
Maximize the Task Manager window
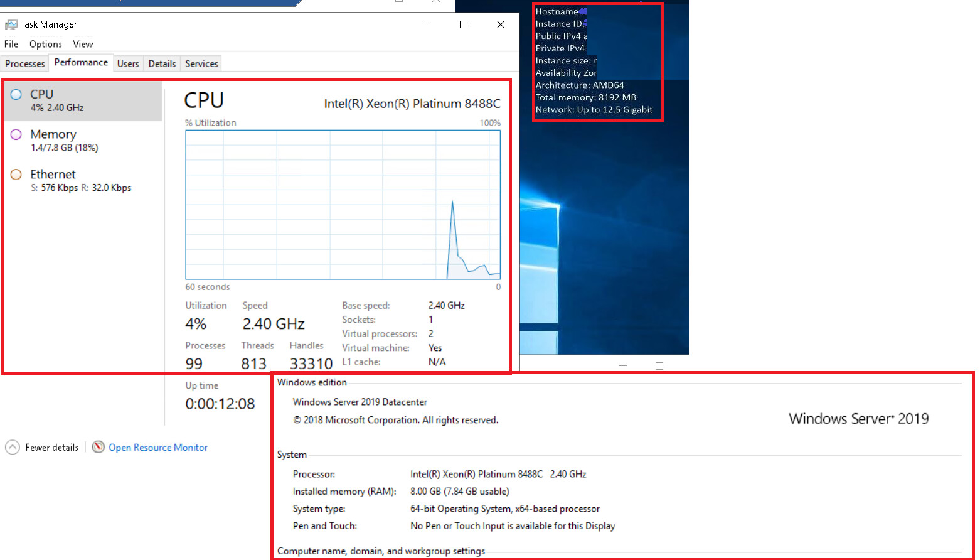464,24
